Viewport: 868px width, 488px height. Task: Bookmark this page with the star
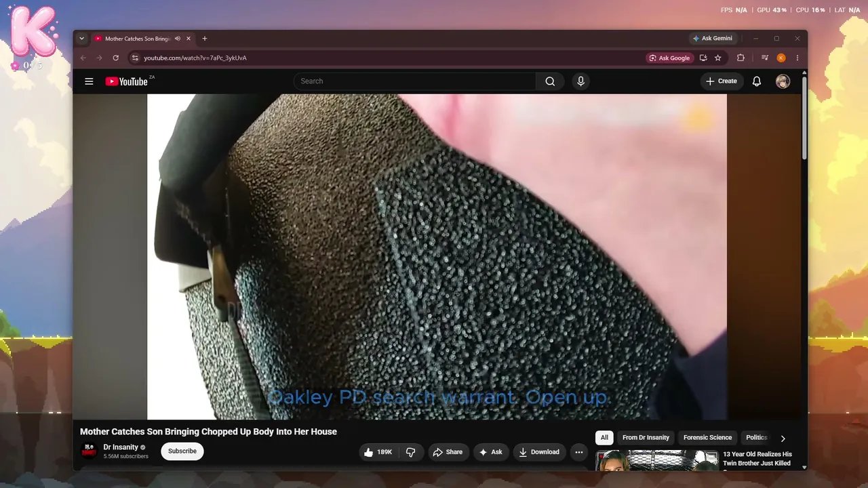coord(718,58)
